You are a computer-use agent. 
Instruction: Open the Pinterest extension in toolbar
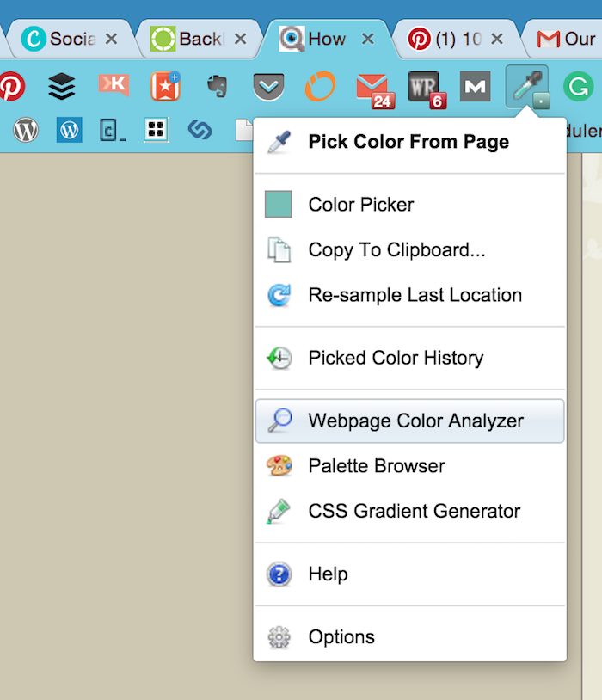[11, 86]
